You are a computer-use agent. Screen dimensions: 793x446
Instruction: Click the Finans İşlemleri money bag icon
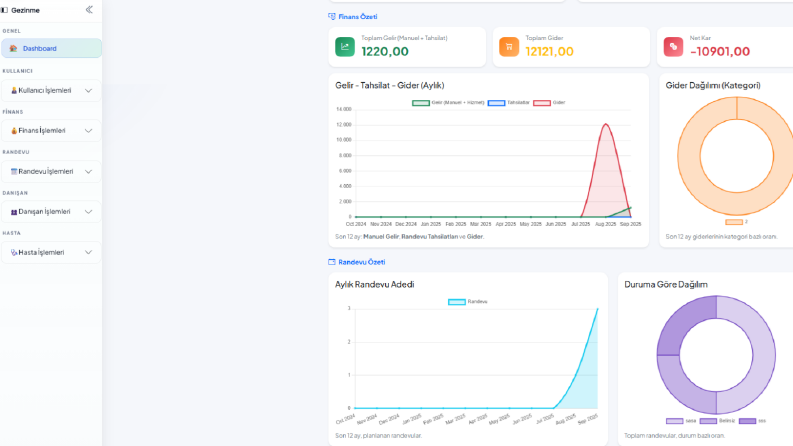click(x=14, y=130)
